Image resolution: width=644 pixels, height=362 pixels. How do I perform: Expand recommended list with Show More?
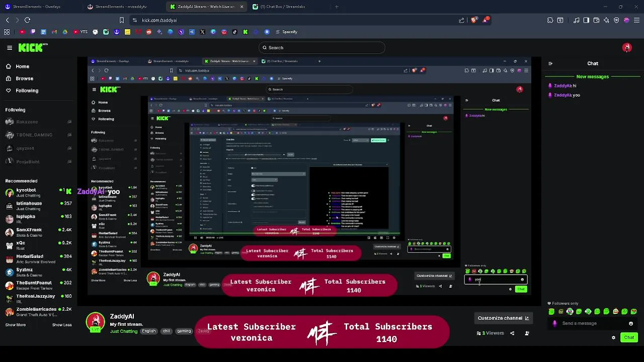pyautogui.click(x=15, y=325)
